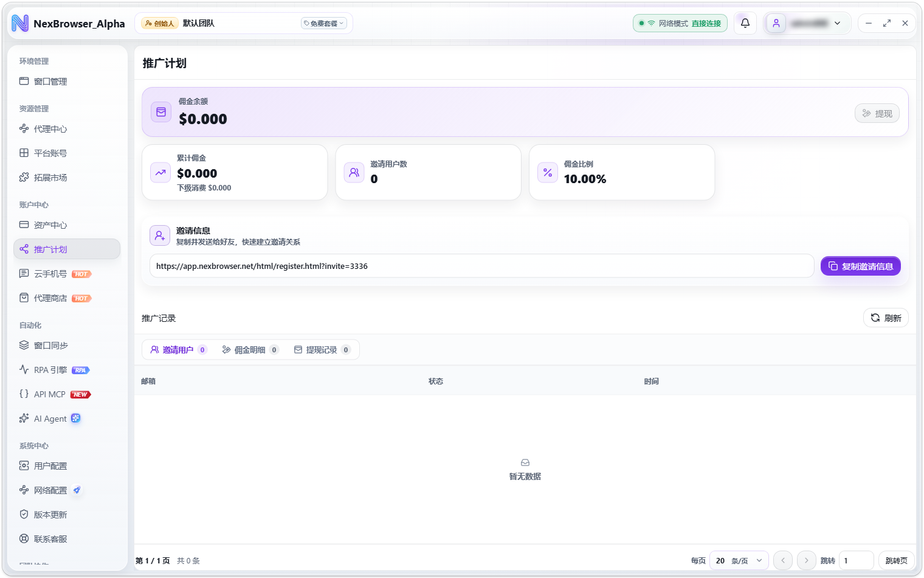
Task: Switch to the 邀请用户 tab
Action: tap(178, 350)
